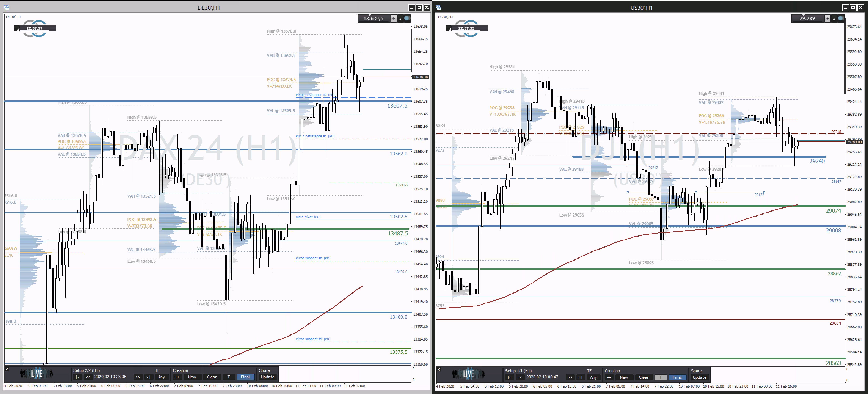This screenshot has width=868, height=394.
Task: Click the US30 chart window icon in title bar
Action: coord(438,7)
